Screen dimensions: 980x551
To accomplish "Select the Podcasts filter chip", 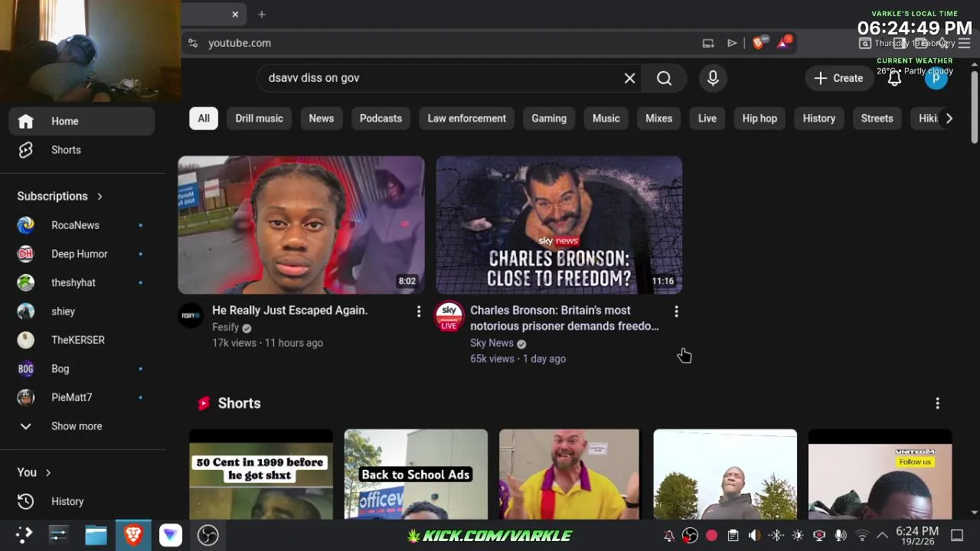I will 381,119.
